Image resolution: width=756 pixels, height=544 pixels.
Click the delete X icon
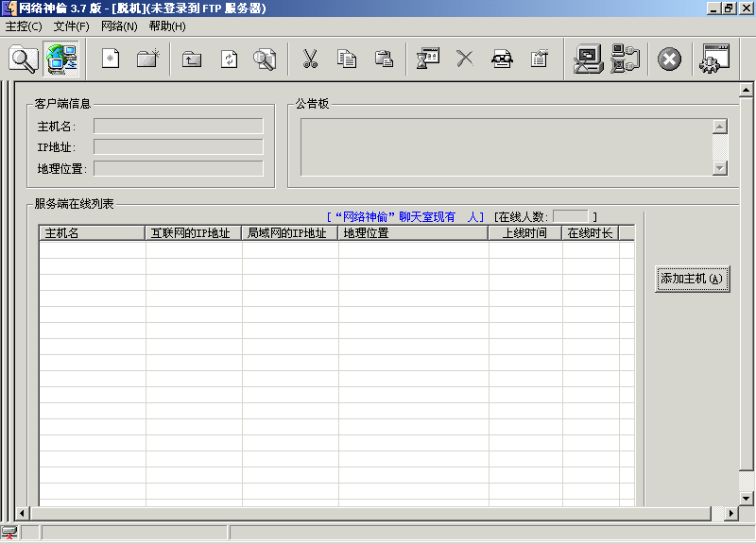(464, 59)
